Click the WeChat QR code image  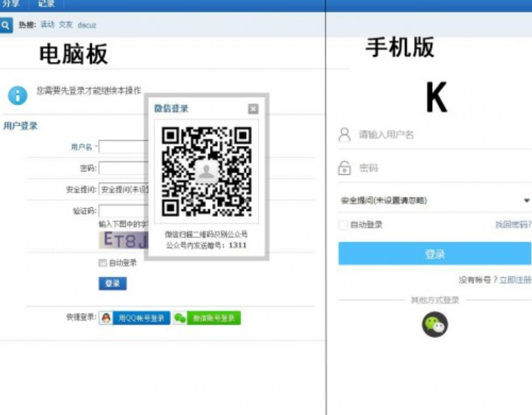point(206,172)
